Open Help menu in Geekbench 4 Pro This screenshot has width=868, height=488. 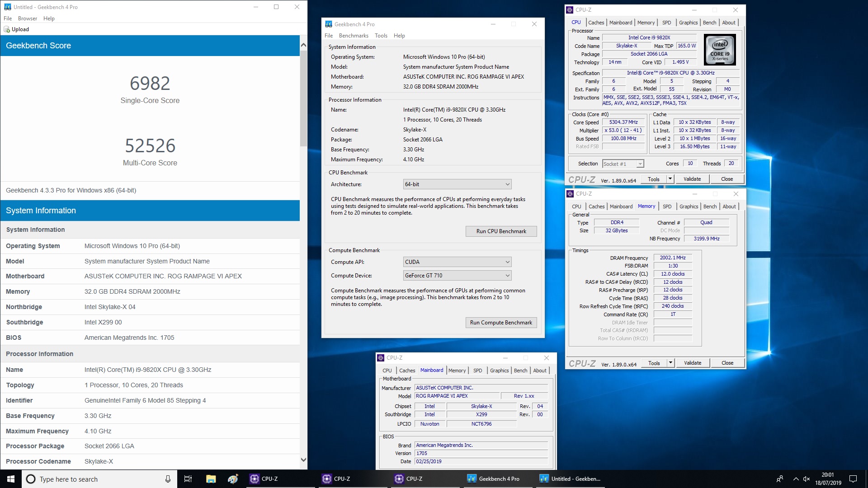tap(399, 36)
